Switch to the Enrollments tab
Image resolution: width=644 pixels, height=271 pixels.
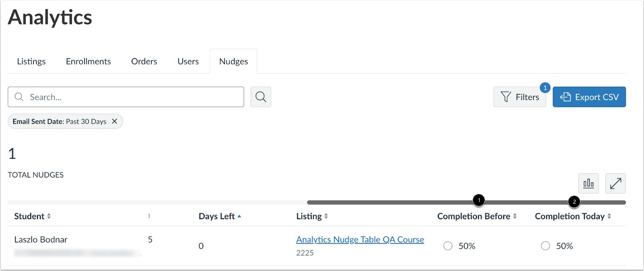[88, 61]
